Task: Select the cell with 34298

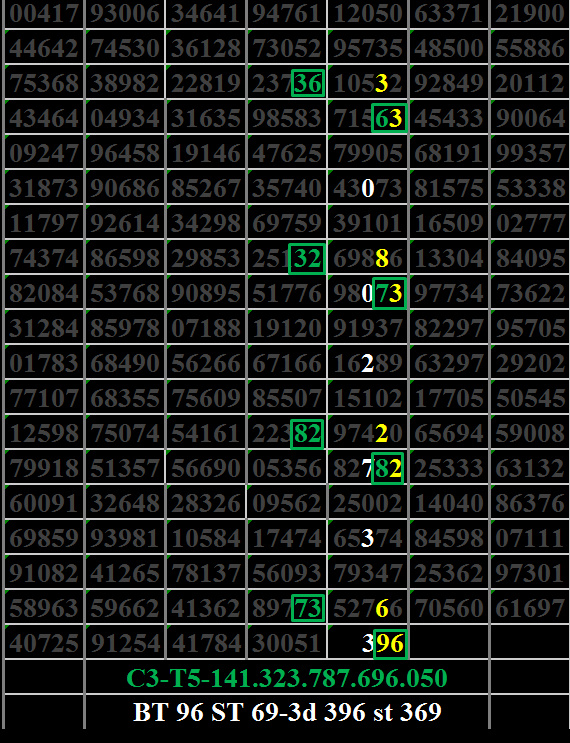Action: pyautogui.click(x=206, y=223)
